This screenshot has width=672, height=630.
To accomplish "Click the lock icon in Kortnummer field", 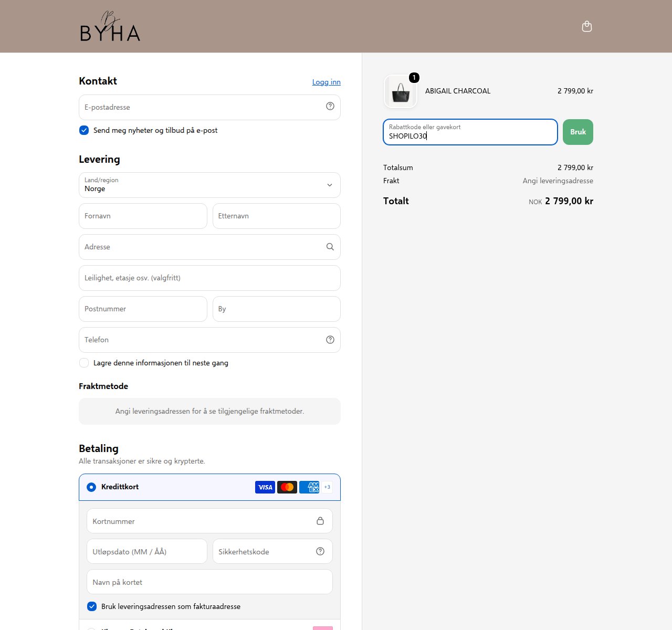I will click(320, 521).
